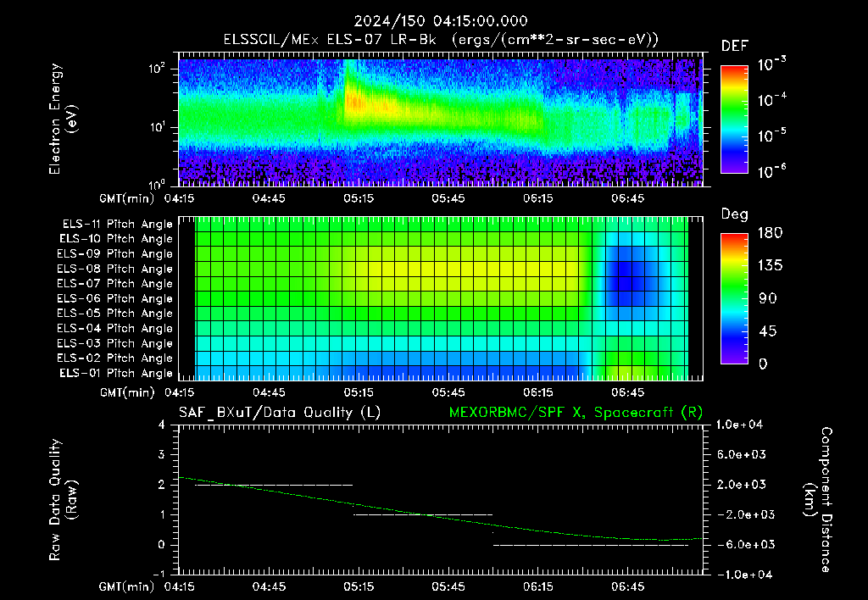Click the DEF color bar legend
This screenshot has width=868, height=600.
point(734,119)
